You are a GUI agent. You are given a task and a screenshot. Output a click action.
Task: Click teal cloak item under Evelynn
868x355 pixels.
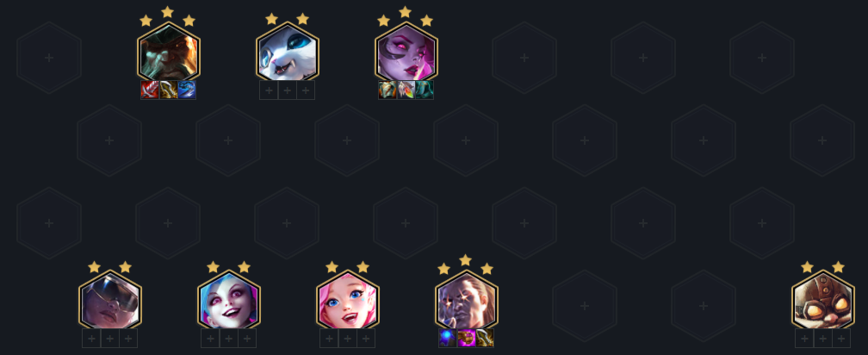[x=424, y=90]
